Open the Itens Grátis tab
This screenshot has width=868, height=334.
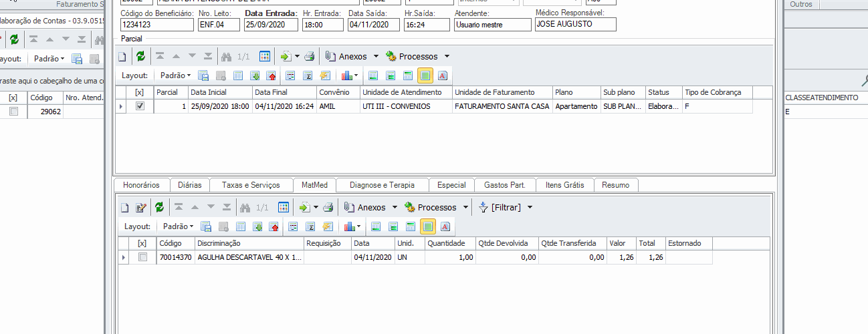click(564, 185)
